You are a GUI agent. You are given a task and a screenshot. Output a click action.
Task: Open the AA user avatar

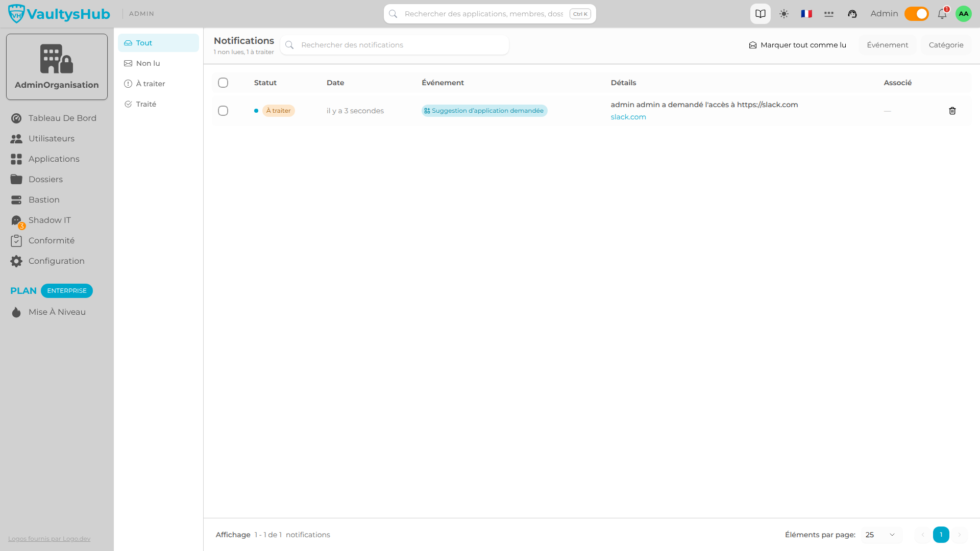[x=963, y=14]
